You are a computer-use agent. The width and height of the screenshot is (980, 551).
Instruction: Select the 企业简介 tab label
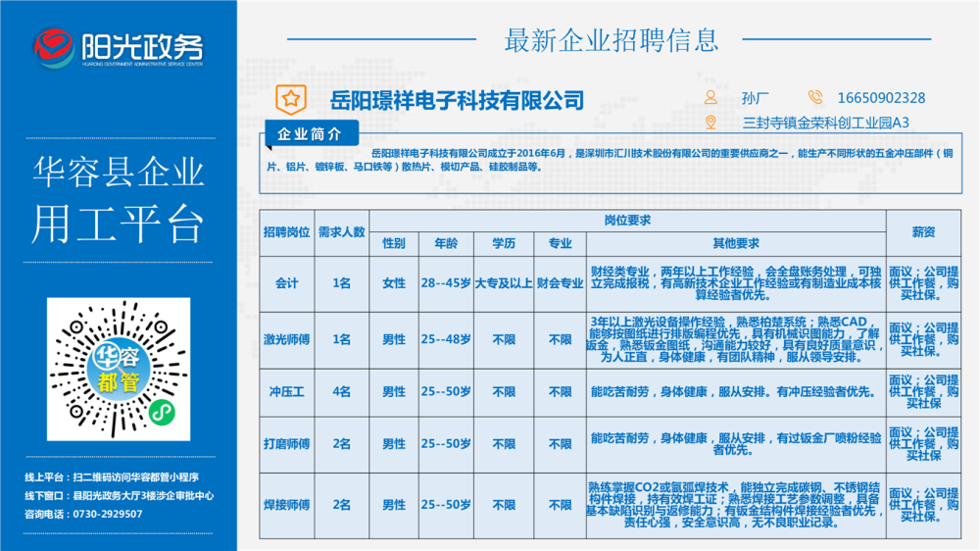point(310,134)
